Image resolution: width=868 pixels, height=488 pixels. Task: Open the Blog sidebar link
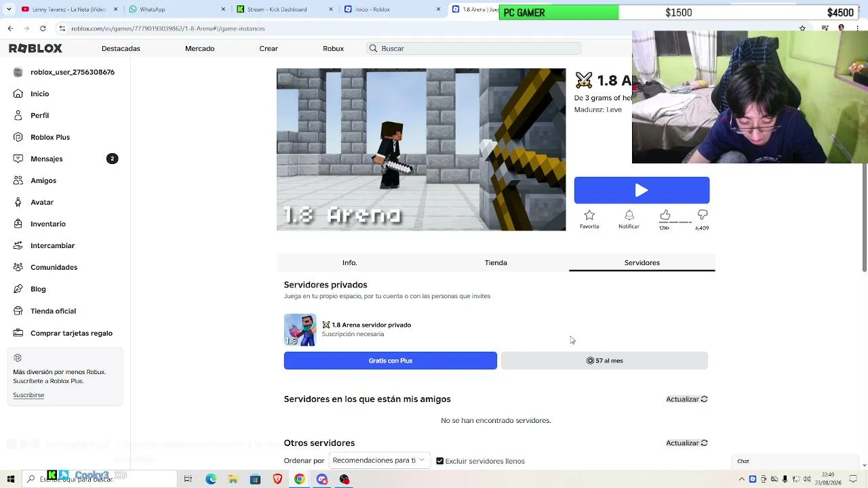tap(38, 289)
